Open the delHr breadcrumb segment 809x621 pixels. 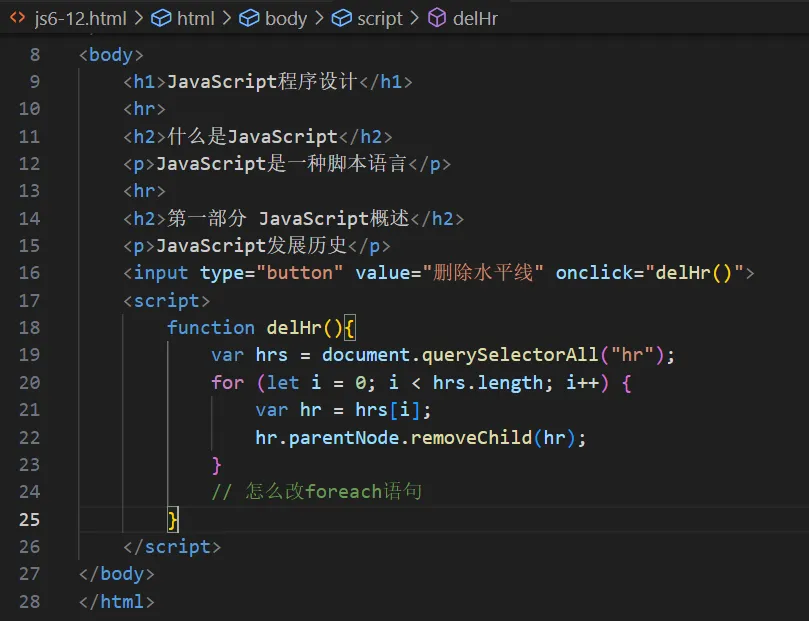pos(475,19)
